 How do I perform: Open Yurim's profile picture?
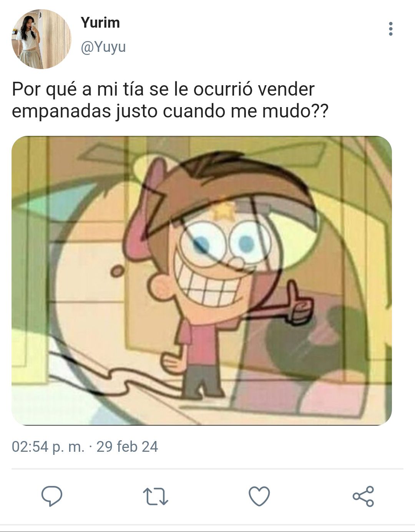(x=41, y=39)
